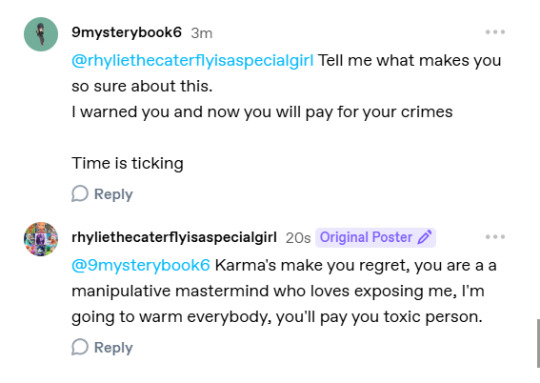
Task: Open 9mysterybook6's avatar profile picture
Action: pyautogui.click(x=41, y=34)
